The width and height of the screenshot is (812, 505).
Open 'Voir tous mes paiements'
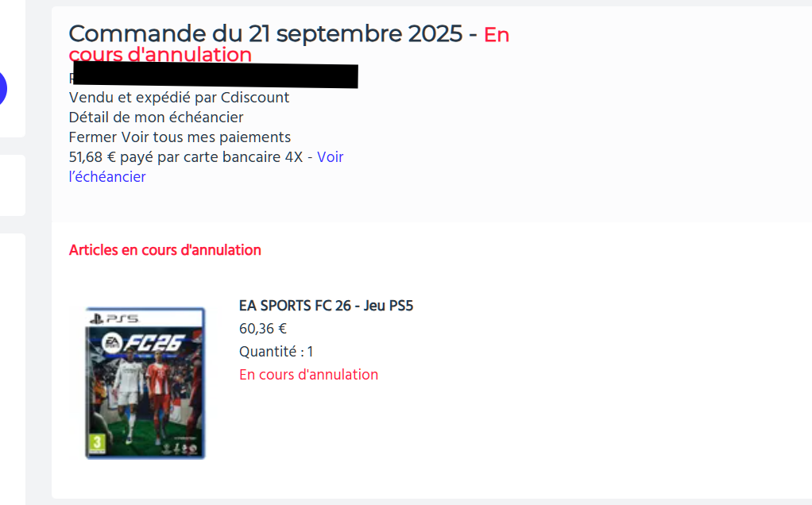point(206,137)
